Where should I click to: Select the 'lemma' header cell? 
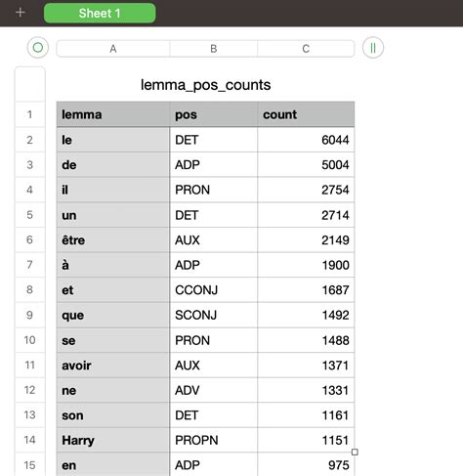113,114
